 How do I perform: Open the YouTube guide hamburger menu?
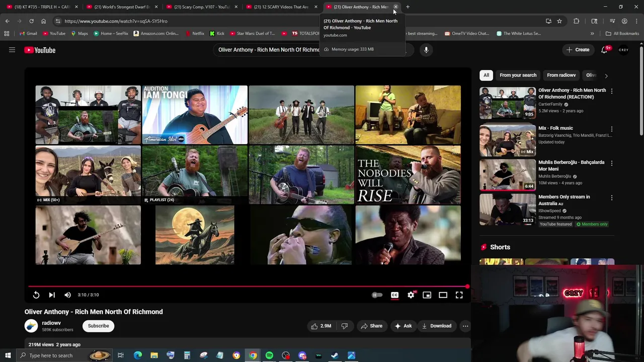(12, 50)
